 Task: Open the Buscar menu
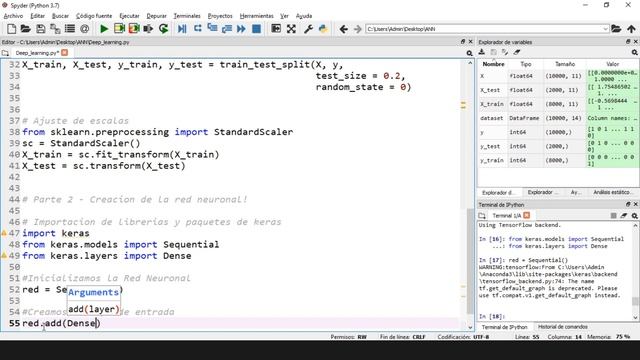pos(60,16)
